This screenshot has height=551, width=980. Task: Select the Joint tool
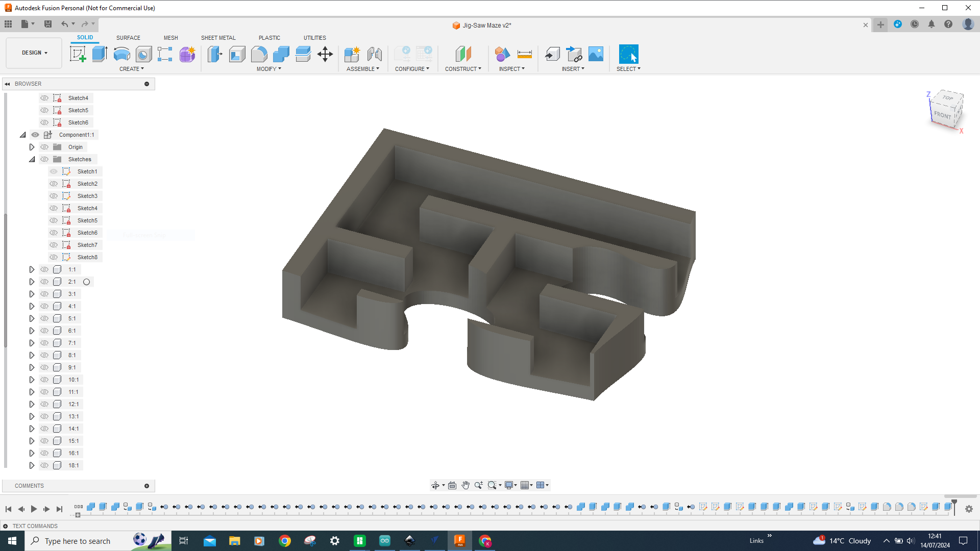pyautogui.click(x=376, y=54)
